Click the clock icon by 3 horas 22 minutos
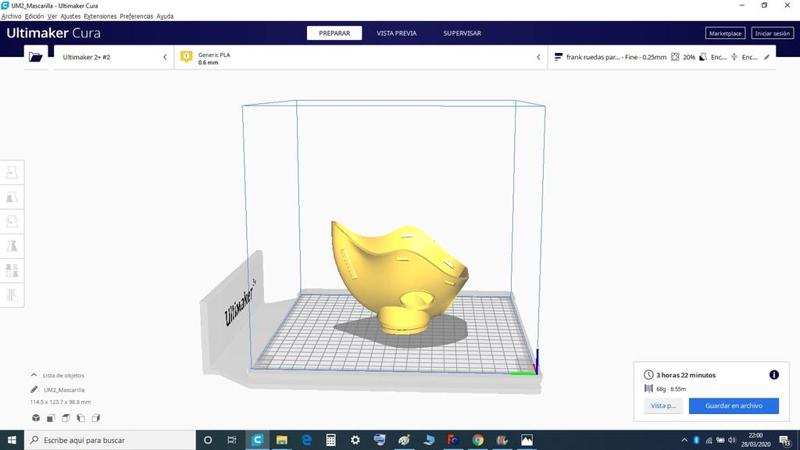The width and height of the screenshot is (800, 450). tap(648, 374)
